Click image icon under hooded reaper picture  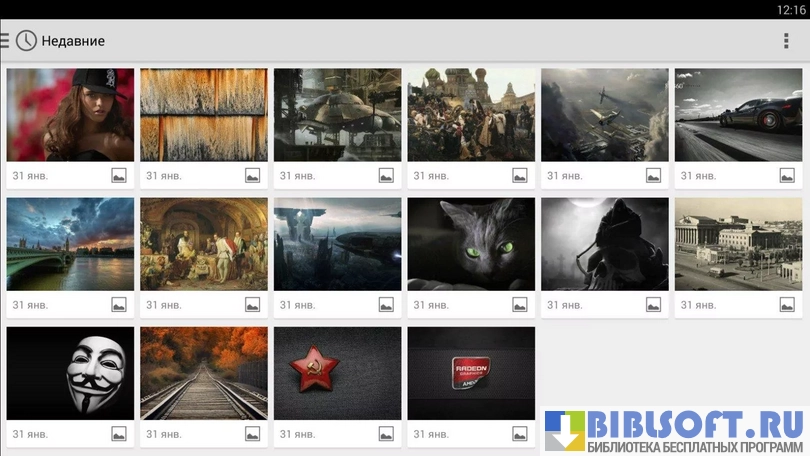653,305
